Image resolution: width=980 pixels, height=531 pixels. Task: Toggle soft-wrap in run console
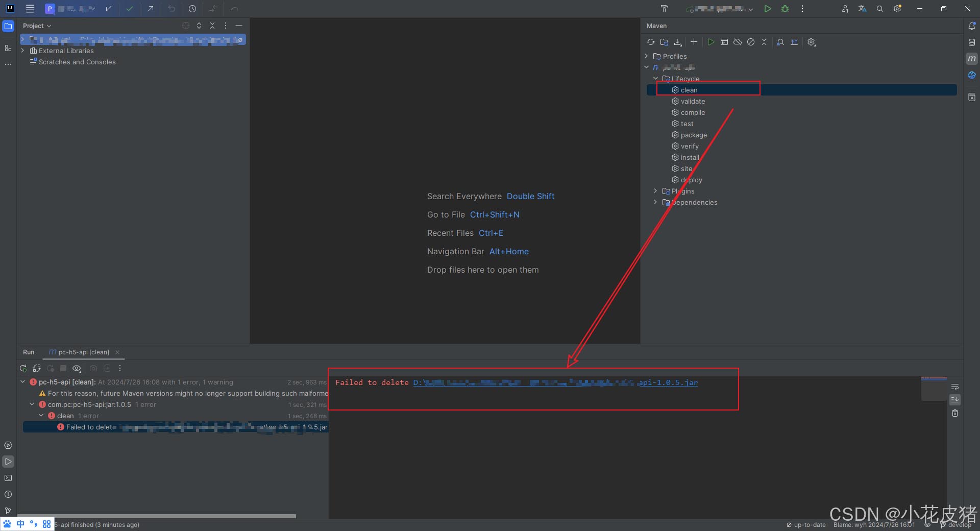pos(955,387)
